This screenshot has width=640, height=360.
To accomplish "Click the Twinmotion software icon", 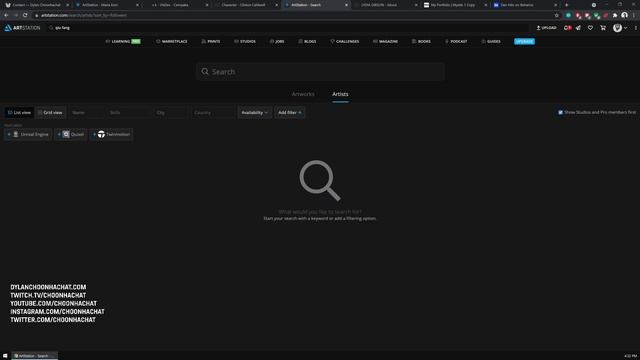I will click(x=101, y=134).
